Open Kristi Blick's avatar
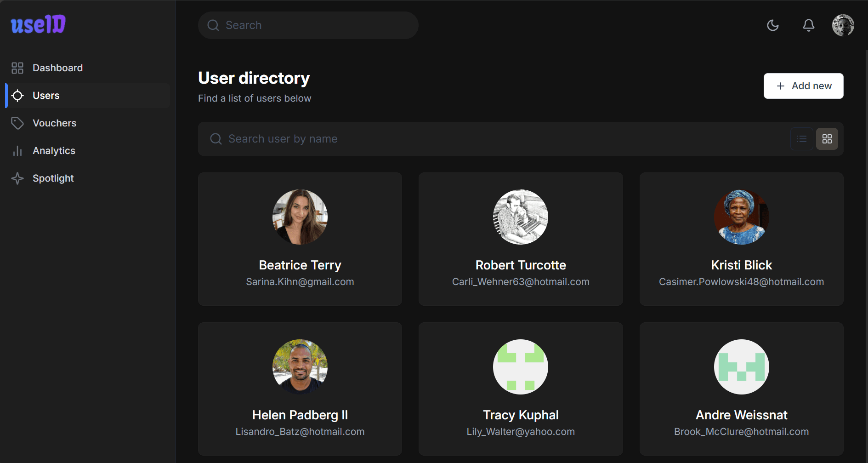Image resolution: width=868 pixels, height=463 pixels. pos(742,217)
